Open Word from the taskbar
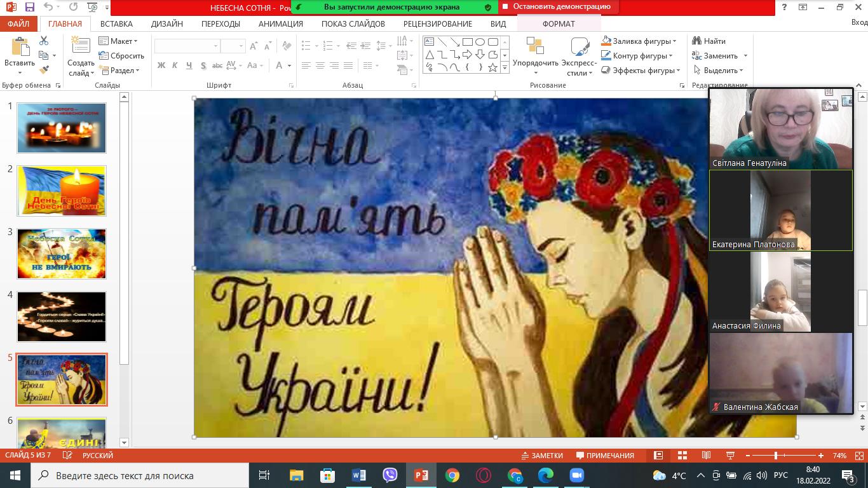 point(359,475)
